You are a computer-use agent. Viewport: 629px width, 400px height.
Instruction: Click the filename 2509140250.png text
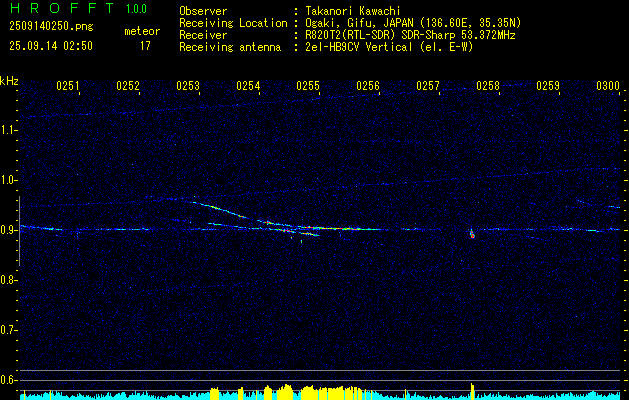[51, 26]
